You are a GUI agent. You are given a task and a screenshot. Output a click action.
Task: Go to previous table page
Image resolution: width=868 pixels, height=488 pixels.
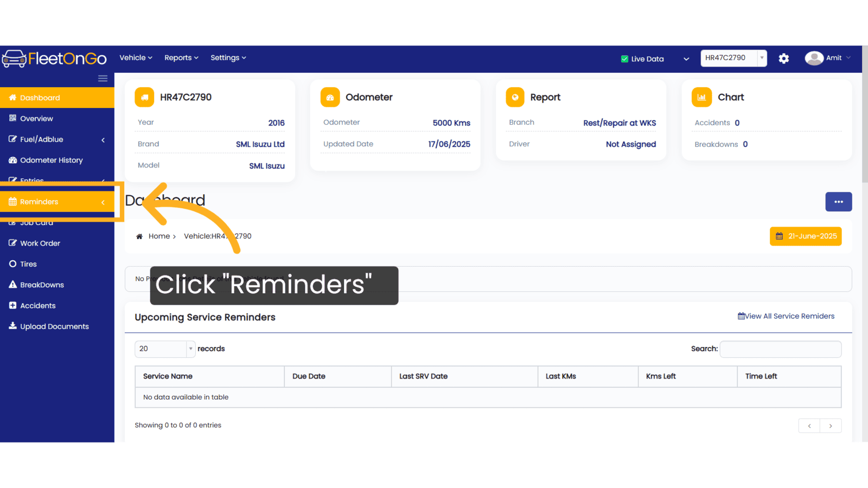809,426
